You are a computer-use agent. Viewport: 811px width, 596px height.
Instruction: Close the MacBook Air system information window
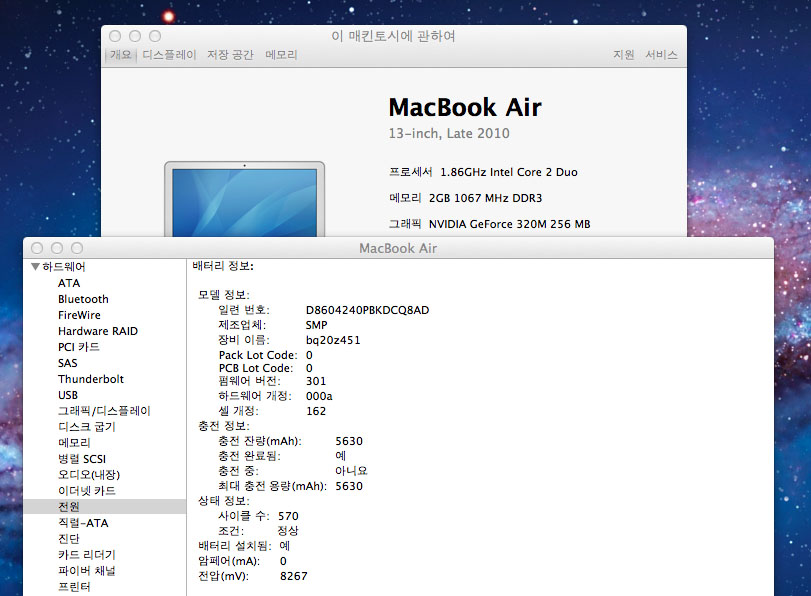[37, 248]
